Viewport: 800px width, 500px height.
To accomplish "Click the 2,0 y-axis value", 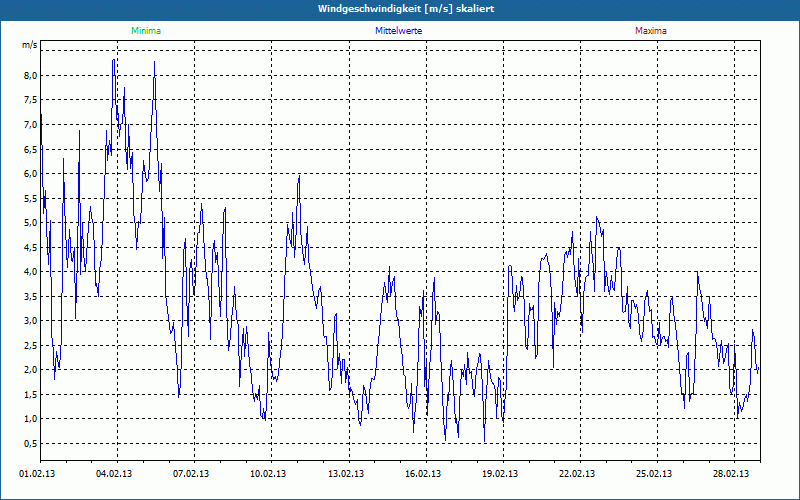I will click(31, 369).
